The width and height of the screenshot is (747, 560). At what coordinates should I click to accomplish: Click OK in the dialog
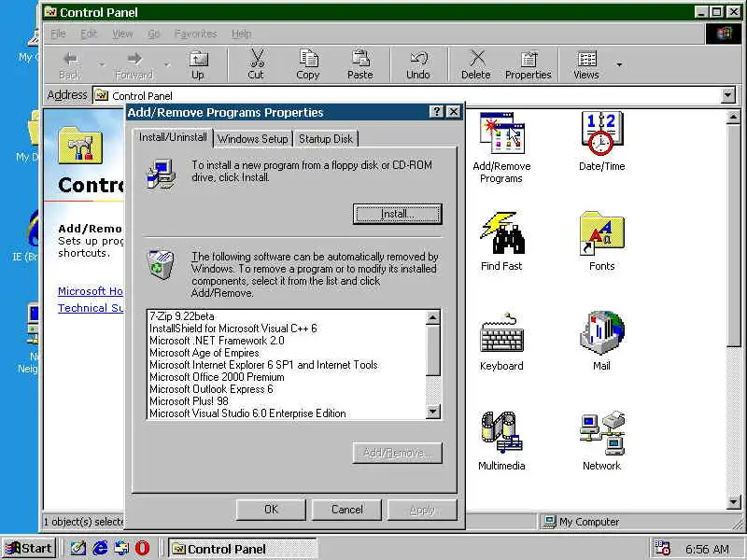pyautogui.click(x=271, y=510)
